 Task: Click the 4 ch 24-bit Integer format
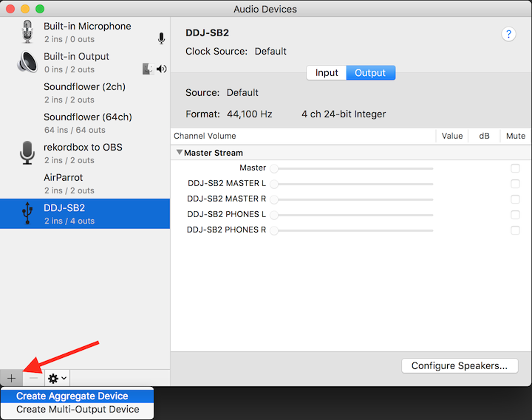(x=344, y=114)
